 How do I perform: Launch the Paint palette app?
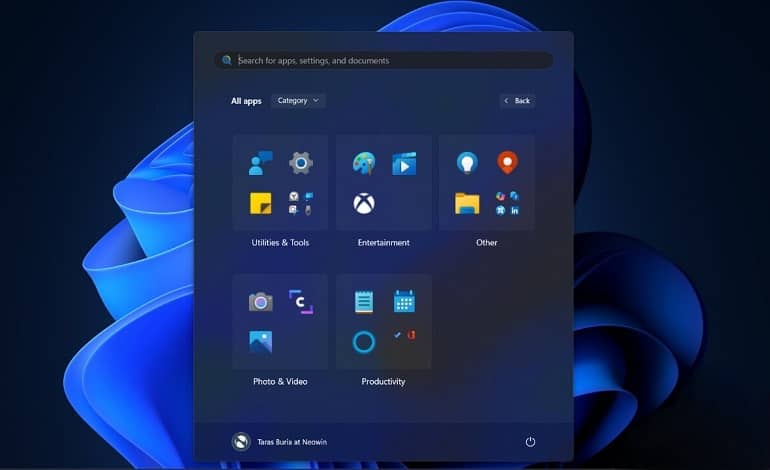[x=364, y=163]
